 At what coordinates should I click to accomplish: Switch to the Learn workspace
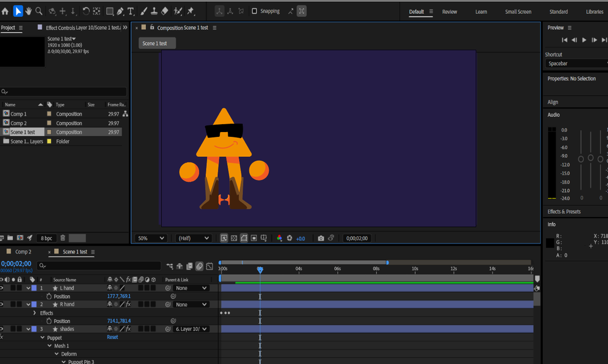coord(481,12)
